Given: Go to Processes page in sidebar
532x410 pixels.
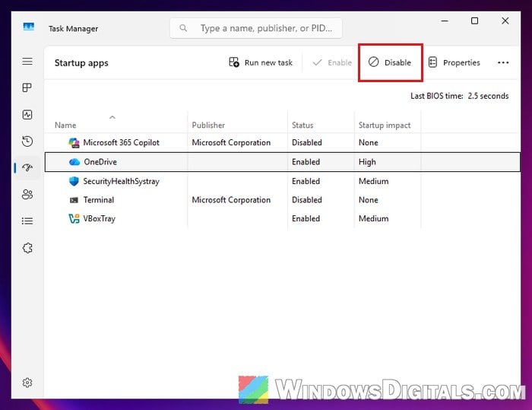Looking at the screenshot, I should [x=27, y=87].
